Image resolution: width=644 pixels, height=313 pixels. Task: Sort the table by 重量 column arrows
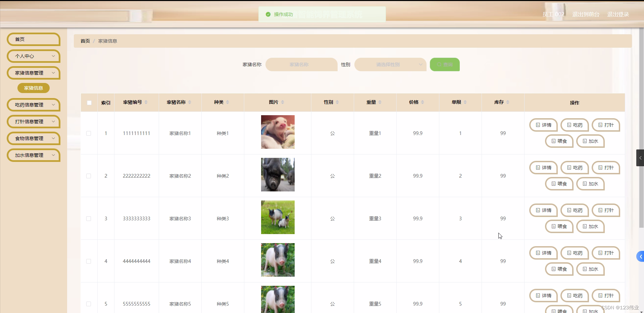380,102
